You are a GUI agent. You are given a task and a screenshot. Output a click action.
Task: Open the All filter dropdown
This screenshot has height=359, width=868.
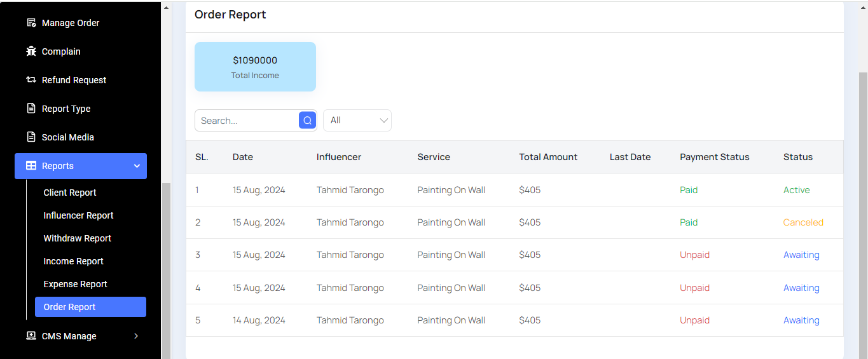[357, 120]
